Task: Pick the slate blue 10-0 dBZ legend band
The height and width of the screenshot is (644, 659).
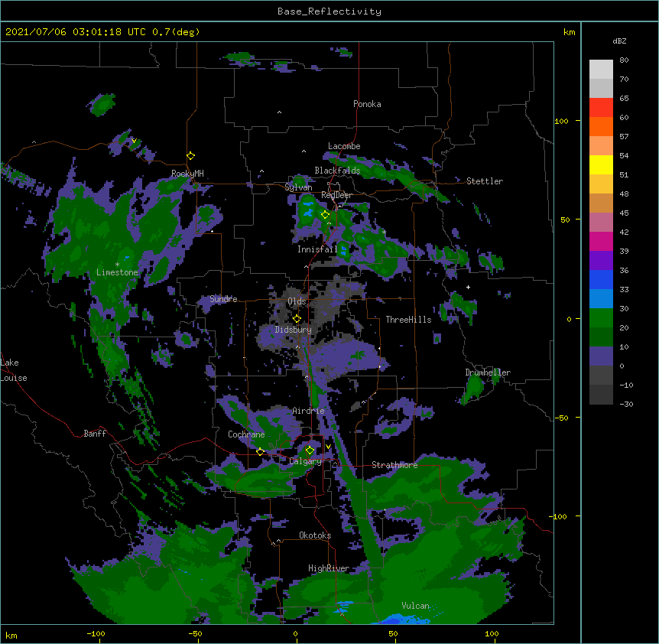Action: [601, 356]
